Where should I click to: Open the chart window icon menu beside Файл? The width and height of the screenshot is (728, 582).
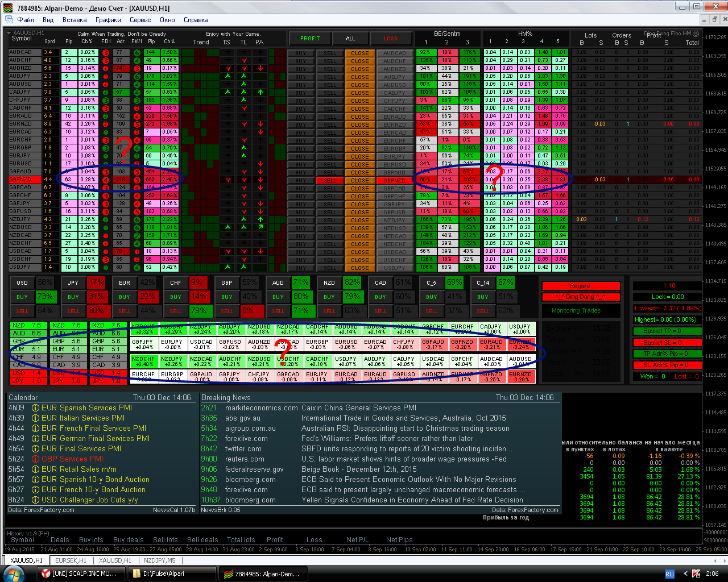tap(8, 20)
